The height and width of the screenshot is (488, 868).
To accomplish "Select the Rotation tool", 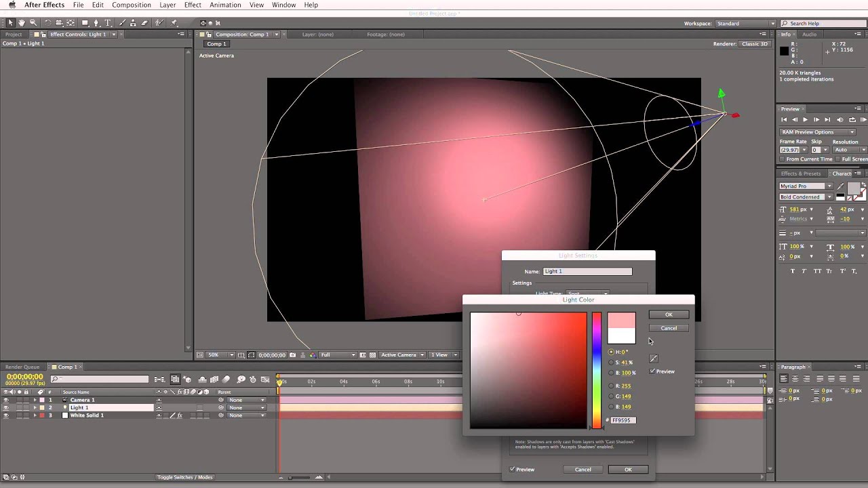I will coord(48,23).
